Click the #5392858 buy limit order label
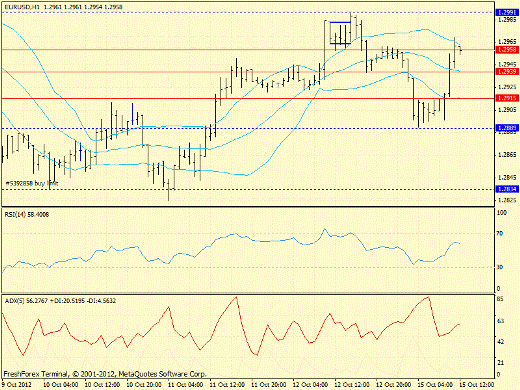 click(x=32, y=183)
